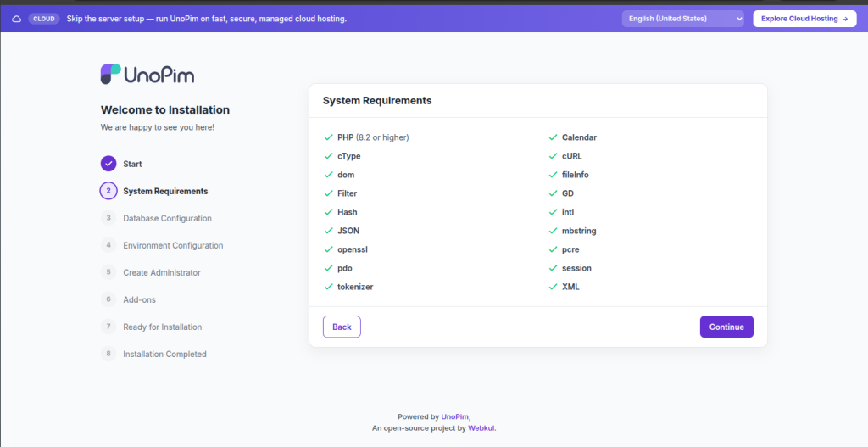
Task: Click green checkmark beside fileInfo
Action: tap(553, 175)
